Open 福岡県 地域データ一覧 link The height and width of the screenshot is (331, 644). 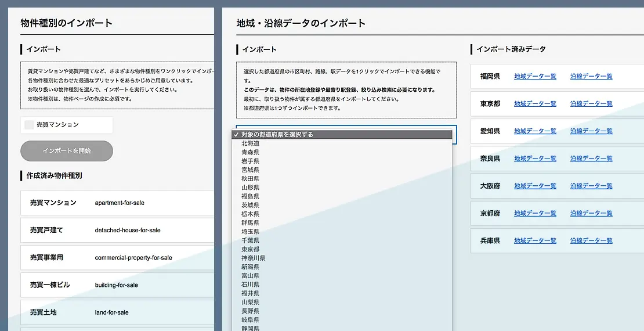click(x=535, y=77)
